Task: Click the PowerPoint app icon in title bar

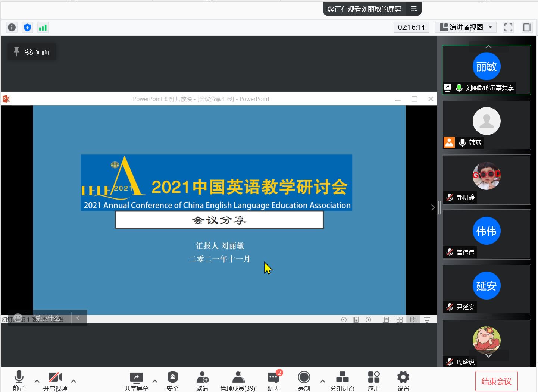Action: 6,99
